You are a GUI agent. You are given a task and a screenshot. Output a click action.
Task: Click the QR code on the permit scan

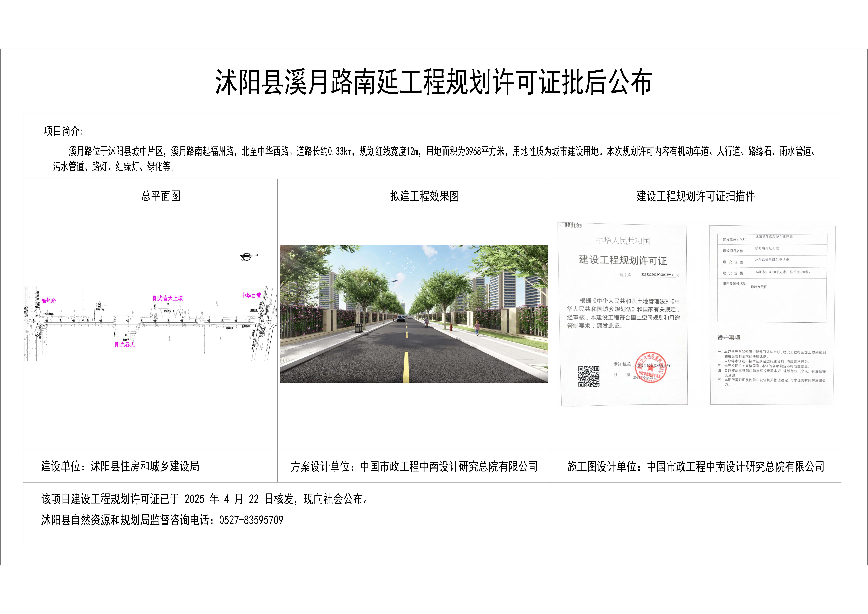click(589, 377)
